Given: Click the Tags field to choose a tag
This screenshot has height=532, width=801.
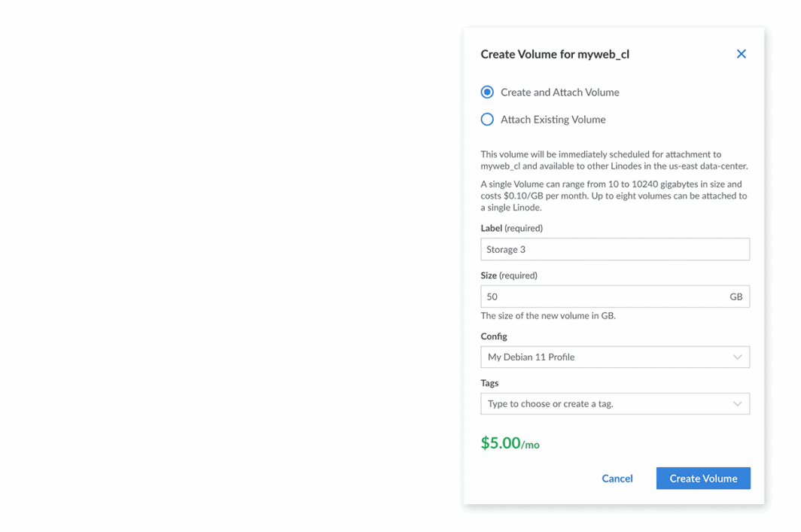Looking at the screenshot, I should [602, 404].
